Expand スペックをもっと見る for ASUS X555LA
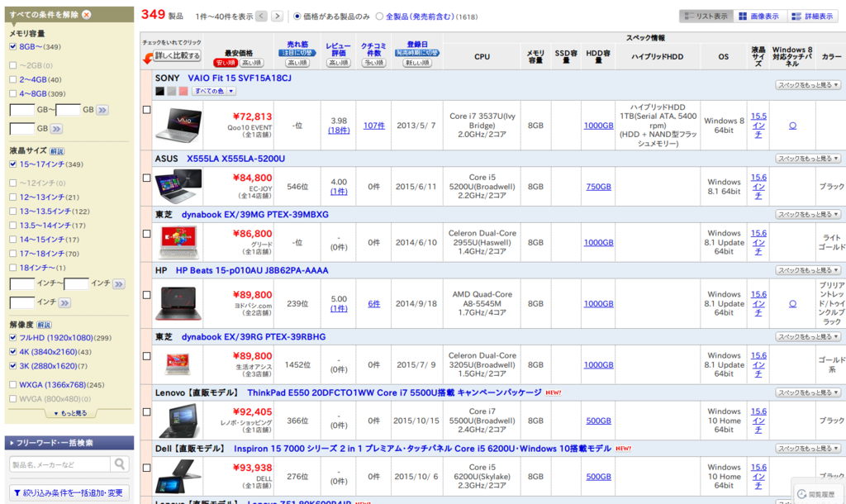This screenshot has width=846, height=504. (x=808, y=159)
